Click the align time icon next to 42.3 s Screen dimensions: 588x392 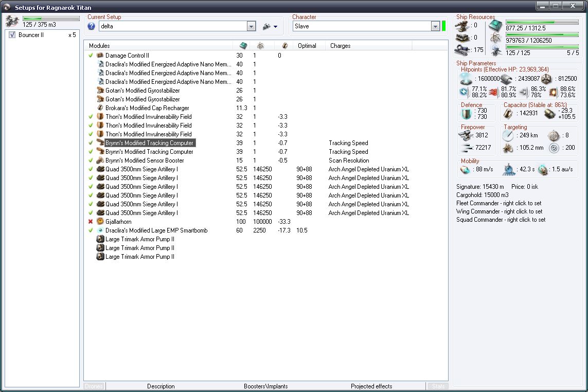coord(509,170)
